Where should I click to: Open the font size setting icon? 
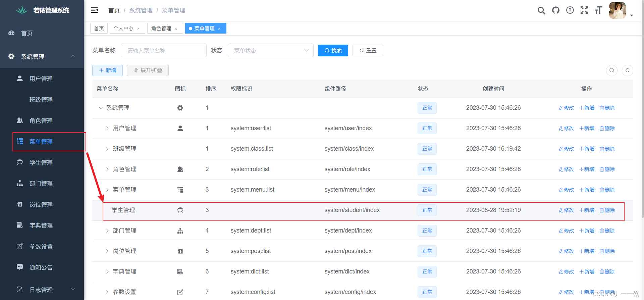pos(598,10)
